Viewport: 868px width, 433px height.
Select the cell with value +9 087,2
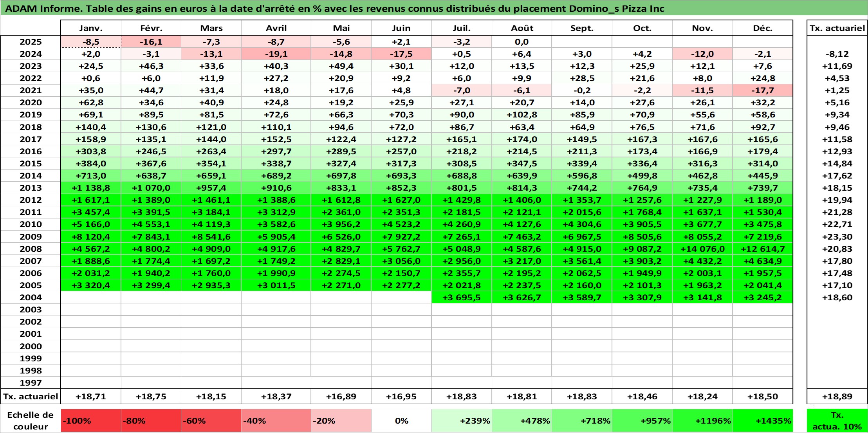coord(642,249)
